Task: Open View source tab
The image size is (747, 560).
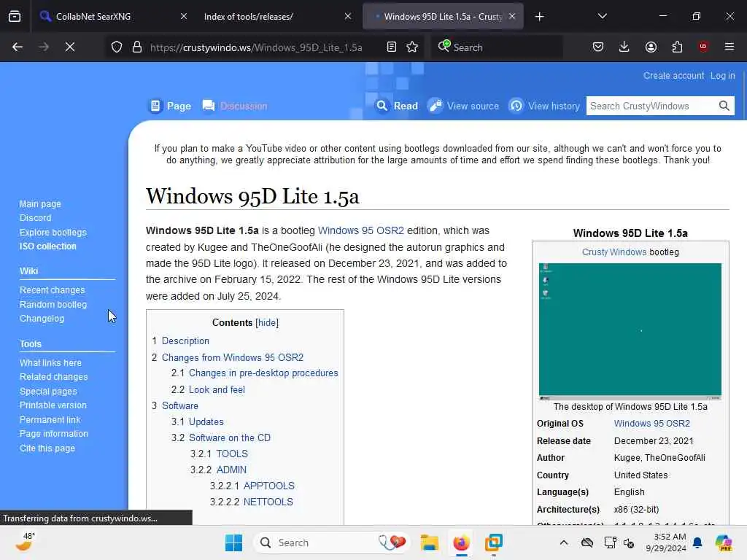Action: click(x=463, y=106)
